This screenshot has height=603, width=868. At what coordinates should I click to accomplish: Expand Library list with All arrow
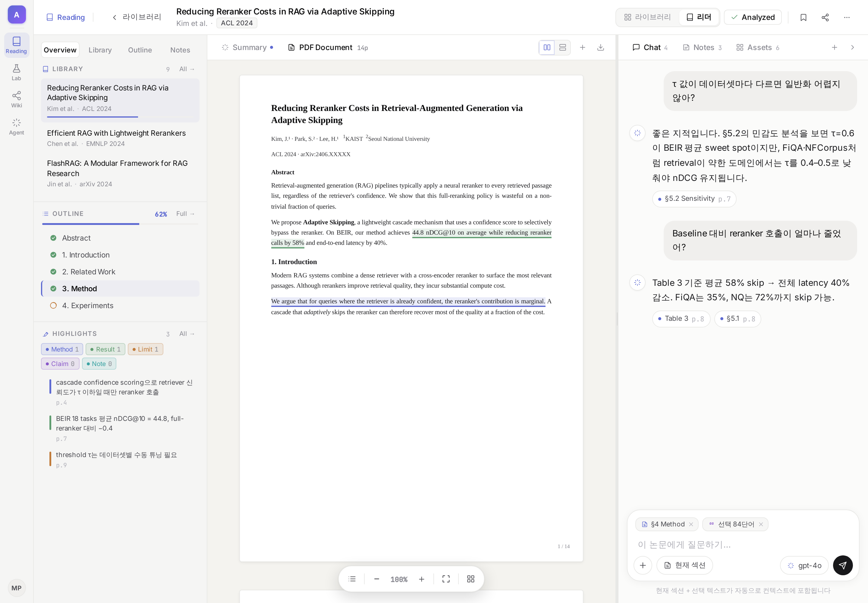[x=187, y=69]
